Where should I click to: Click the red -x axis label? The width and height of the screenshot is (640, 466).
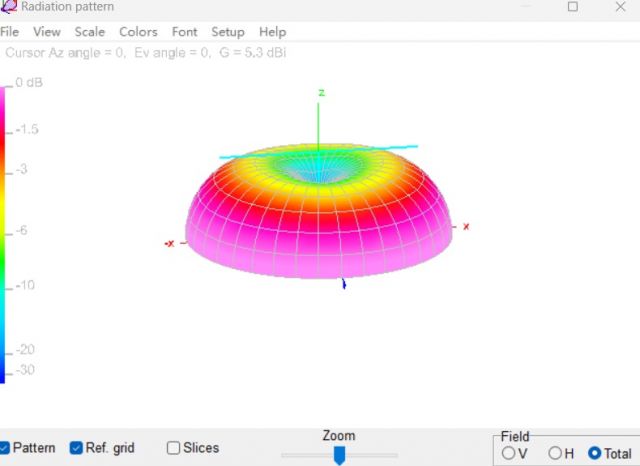coord(169,243)
